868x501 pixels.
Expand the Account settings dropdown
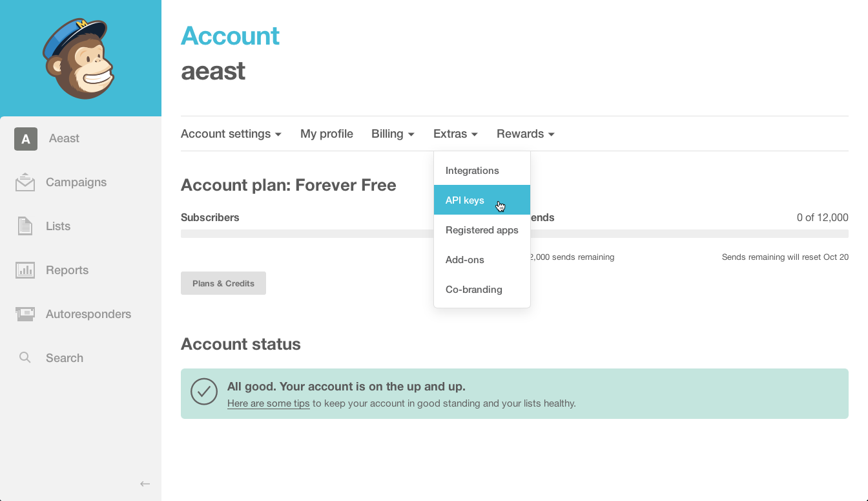click(231, 134)
